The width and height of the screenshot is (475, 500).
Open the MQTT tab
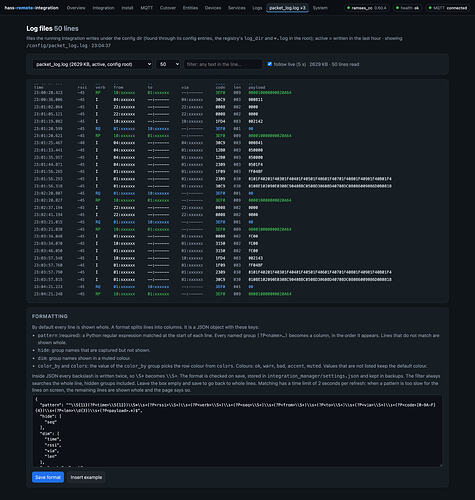(x=147, y=8)
